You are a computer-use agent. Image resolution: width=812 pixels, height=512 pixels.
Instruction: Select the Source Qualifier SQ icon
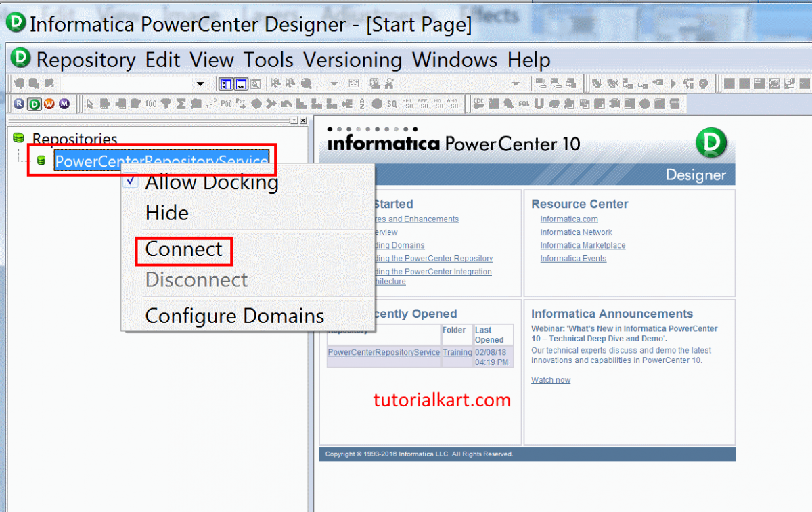391,104
